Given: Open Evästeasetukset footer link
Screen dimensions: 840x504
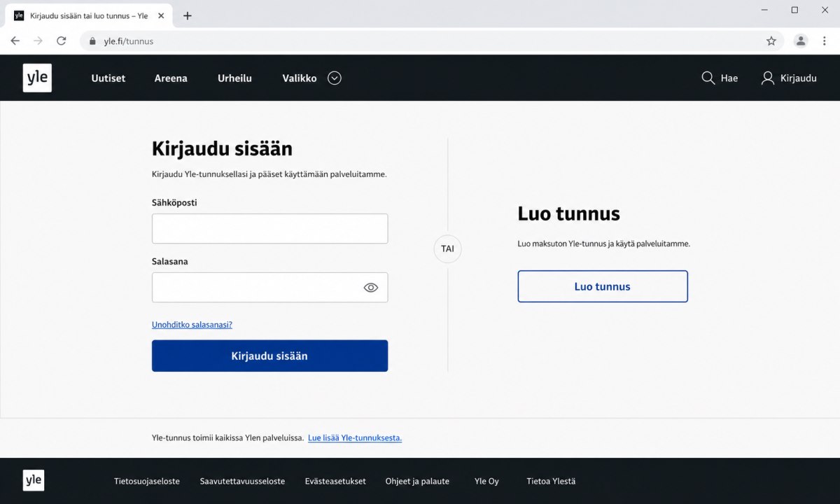Looking at the screenshot, I should 335,481.
